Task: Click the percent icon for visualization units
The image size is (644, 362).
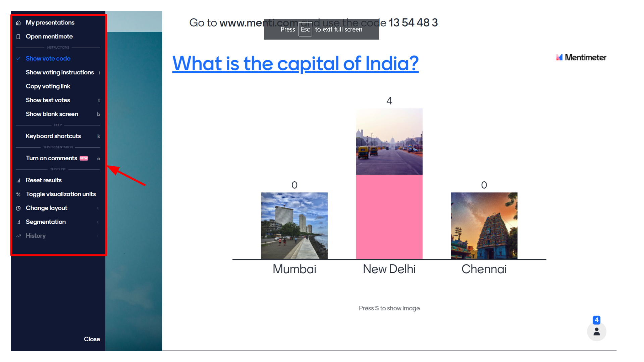Action: (18, 194)
